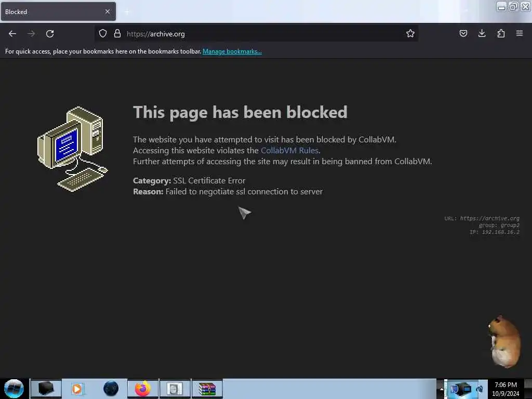The width and height of the screenshot is (532, 399).
Task: Open the Extensions puzzle icon
Action: 501,33
